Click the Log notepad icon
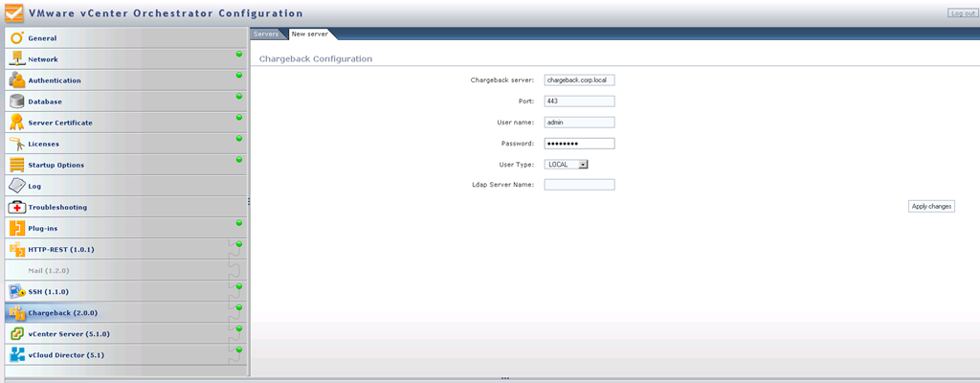This screenshot has width=980, height=383. [17, 186]
